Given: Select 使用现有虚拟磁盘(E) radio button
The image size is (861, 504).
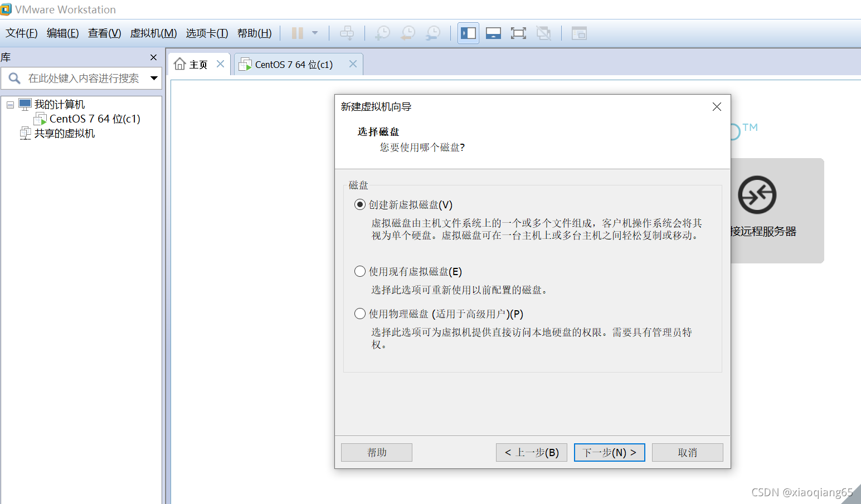Looking at the screenshot, I should (x=360, y=271).
